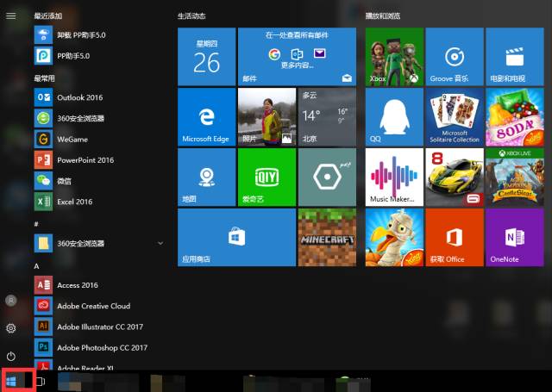The width and height of the screenshot is (552, 392).
Task: Click the Windows Start button
Action: (x=11, y=382)
